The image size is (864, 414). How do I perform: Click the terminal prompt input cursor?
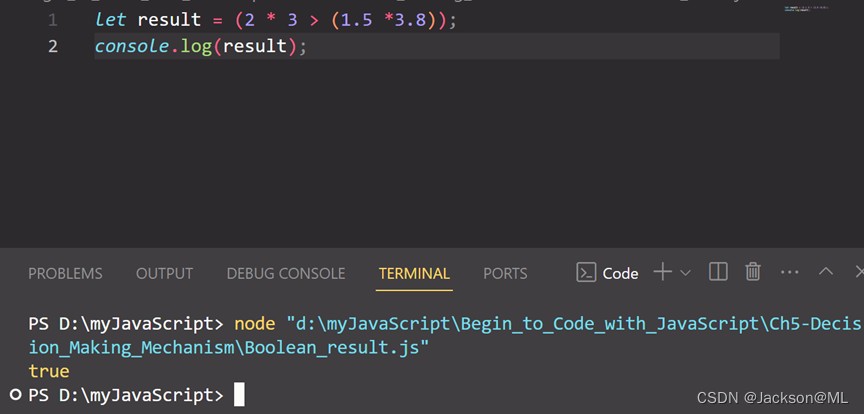tap(239, 395)
